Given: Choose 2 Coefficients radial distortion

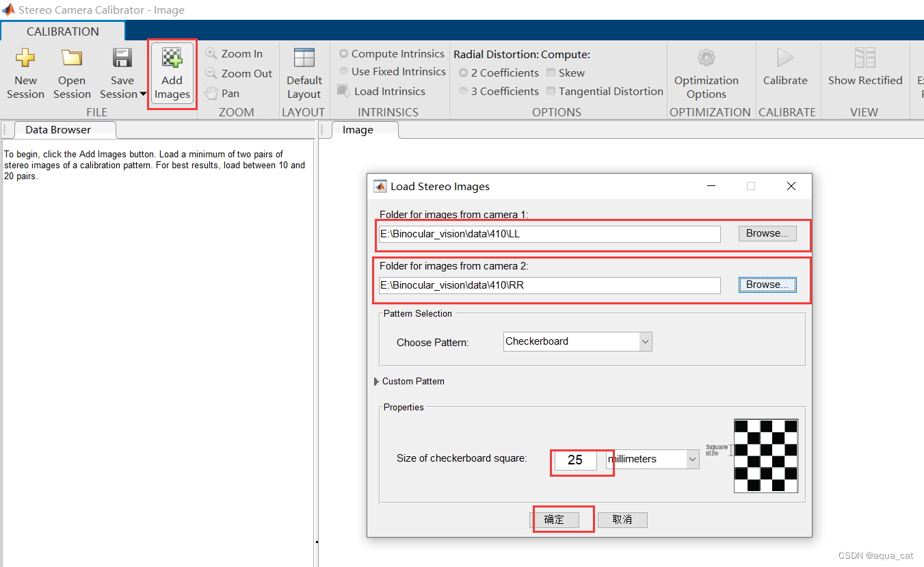Looking at the screenshot, I should click(464, 72).
